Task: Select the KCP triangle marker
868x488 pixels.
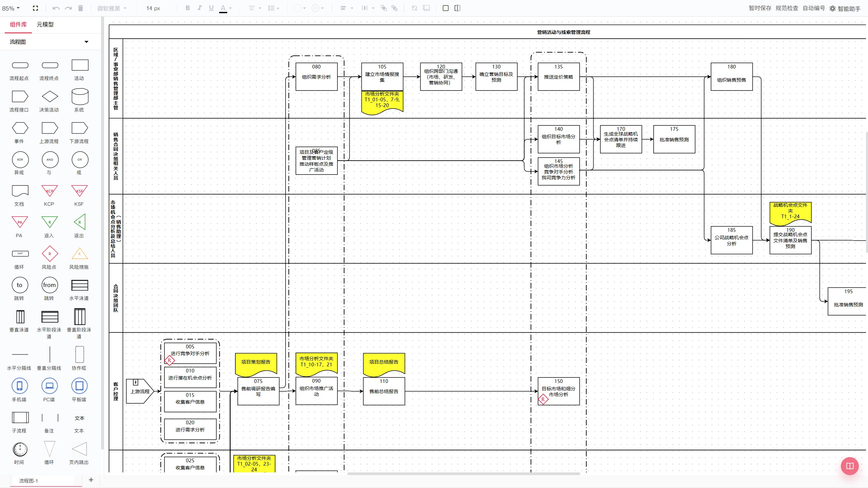Action: (50, 191)
